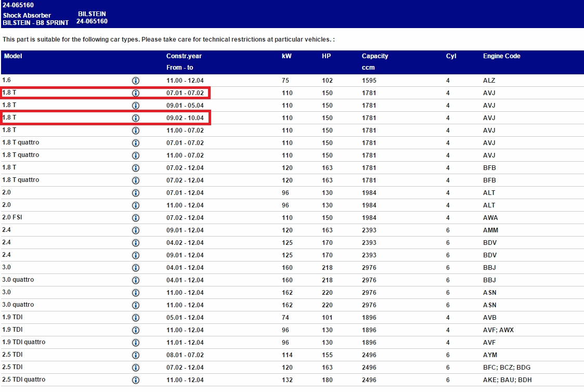This screenshot has width=584, height=392.
Task: Click capacity value '1595'
Action: (369, 81)
